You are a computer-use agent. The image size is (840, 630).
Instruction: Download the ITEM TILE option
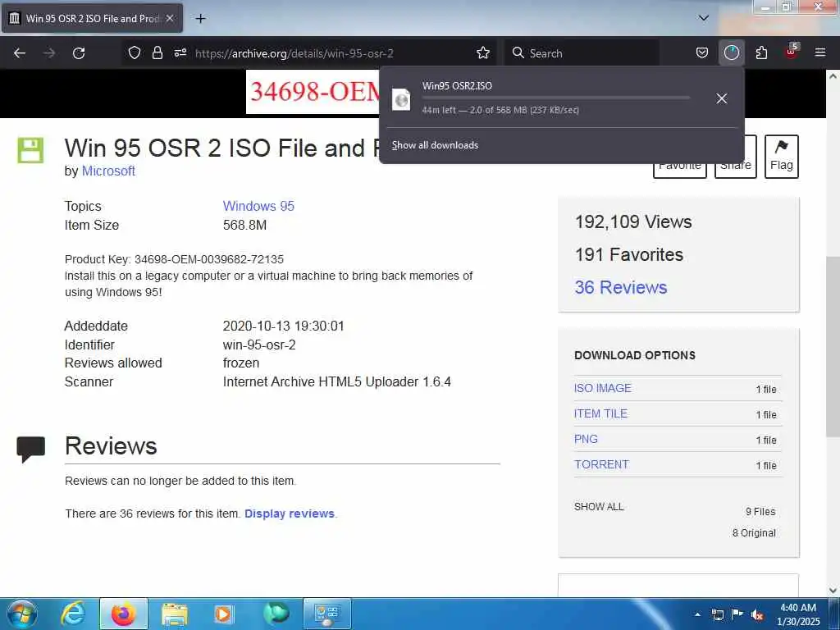click(x=600, y=413)
